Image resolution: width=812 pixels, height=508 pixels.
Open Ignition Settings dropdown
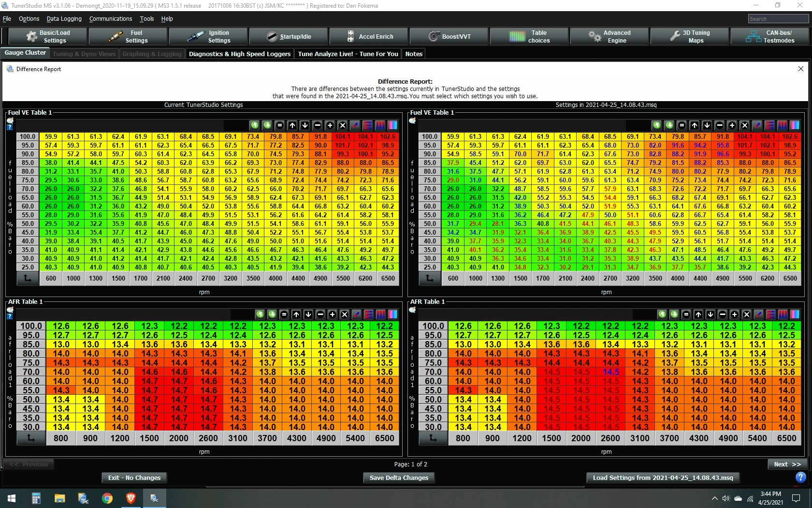pos(208,37)
